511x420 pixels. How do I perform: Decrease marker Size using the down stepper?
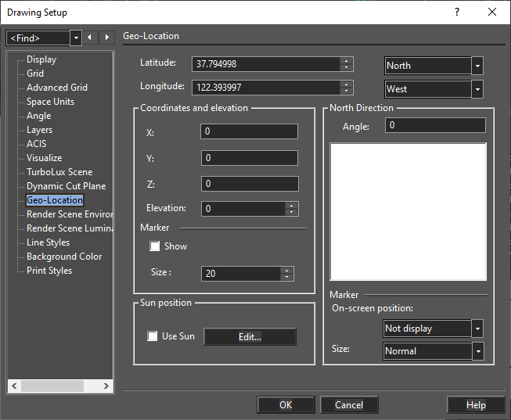286,277
